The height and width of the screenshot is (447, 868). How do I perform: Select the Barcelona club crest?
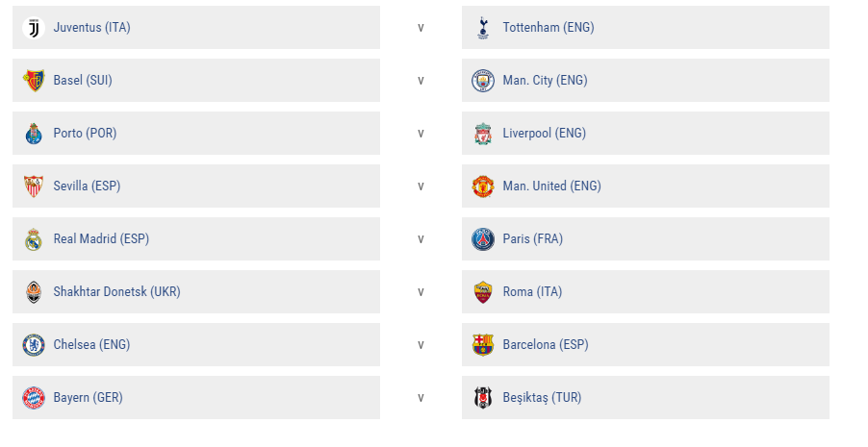(x=483, y=345)
